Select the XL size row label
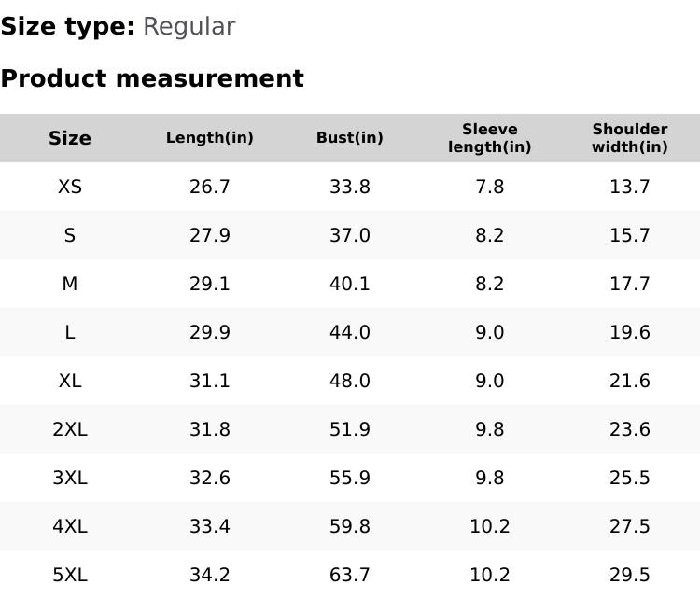The image size is (700, 599). [70, 381]
